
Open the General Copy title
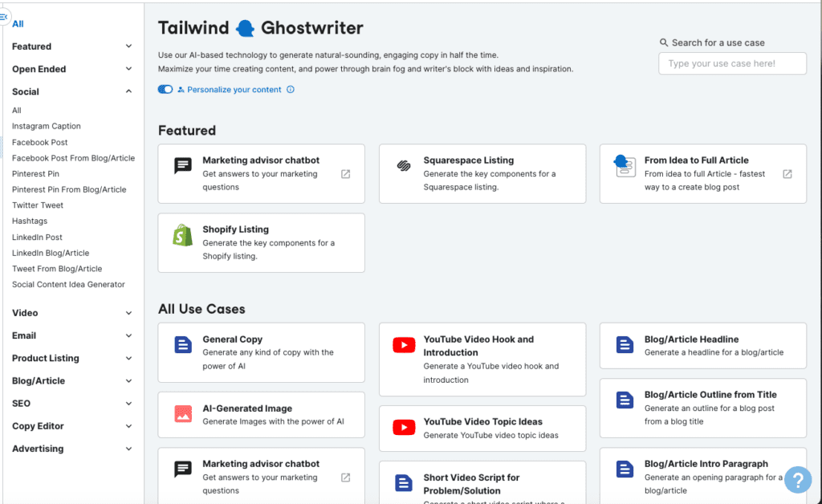(x=233, y=339)
